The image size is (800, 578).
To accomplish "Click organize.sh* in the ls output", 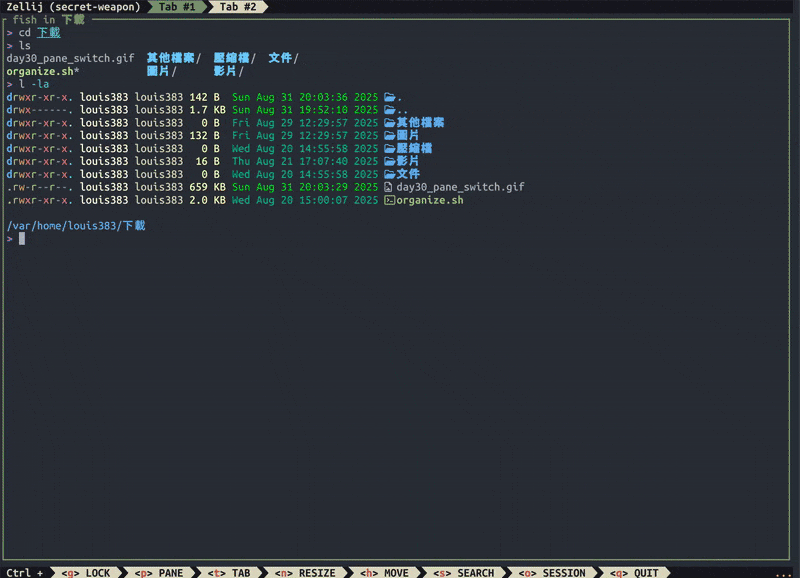I will 43,71.
